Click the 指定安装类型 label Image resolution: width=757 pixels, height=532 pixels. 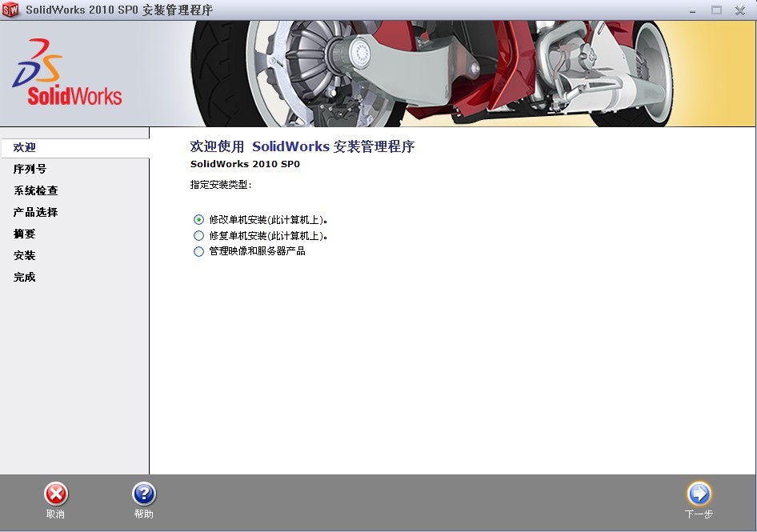(x=221, y=185)
